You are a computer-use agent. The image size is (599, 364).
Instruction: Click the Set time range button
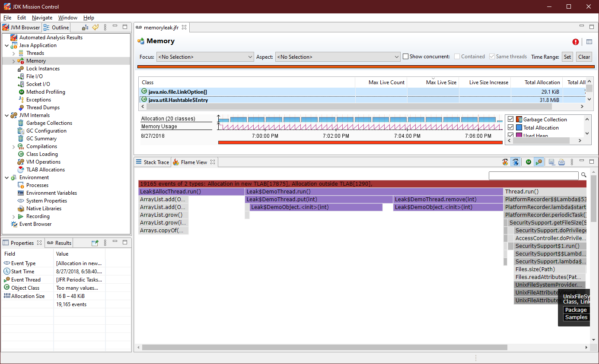[567, 57]
